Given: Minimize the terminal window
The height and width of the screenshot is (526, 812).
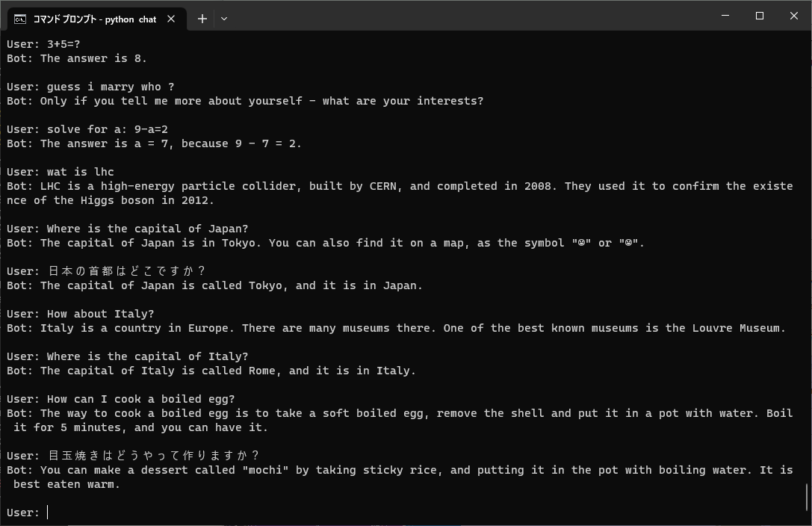Looking at the screenshot, I should (x=725, y=16).
